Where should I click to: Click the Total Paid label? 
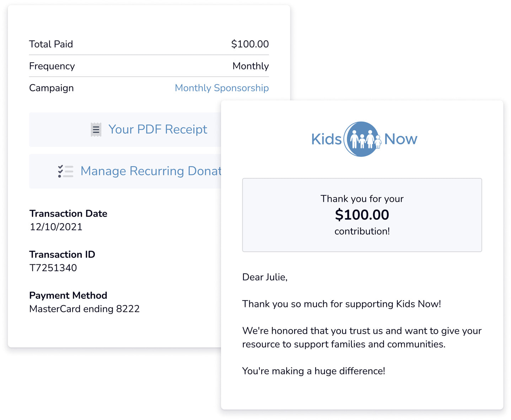click(51, 44)
